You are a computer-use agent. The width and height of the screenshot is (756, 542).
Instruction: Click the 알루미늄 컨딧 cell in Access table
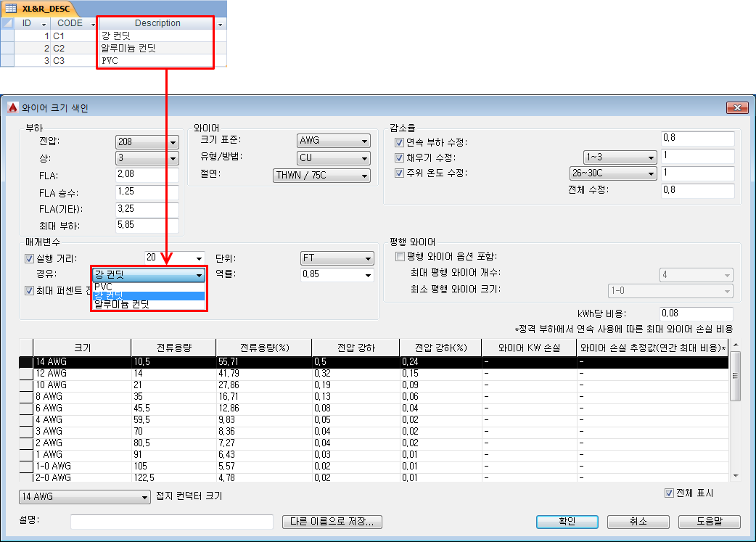coord(156,48)
